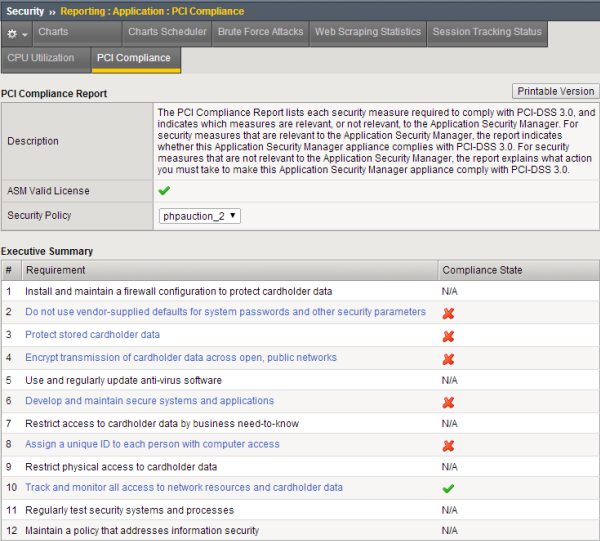Select the Web Scraping Statistics tab

367,32
